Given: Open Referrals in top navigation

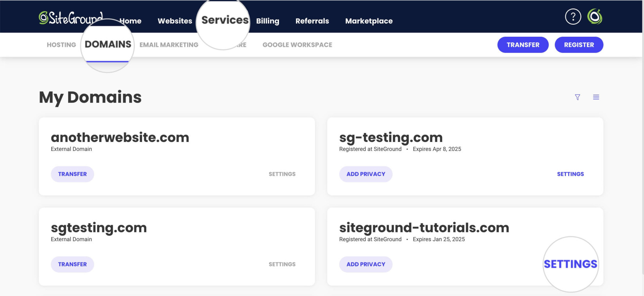Looking at the screenshot, I should (312, 21).
